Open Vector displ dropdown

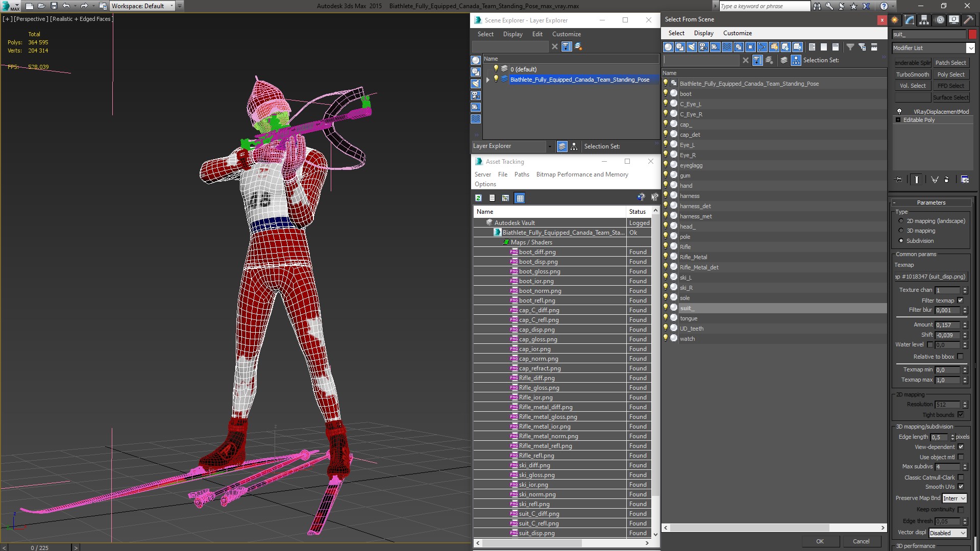(x=947, y=533)
